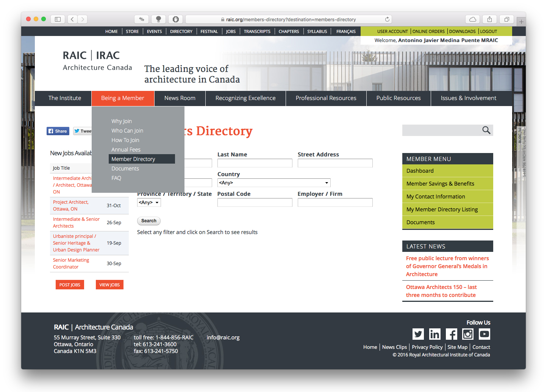Click the Street Address input field
Image resolution: width=547 pixels, height=392 pixels.
click(335, 163)
